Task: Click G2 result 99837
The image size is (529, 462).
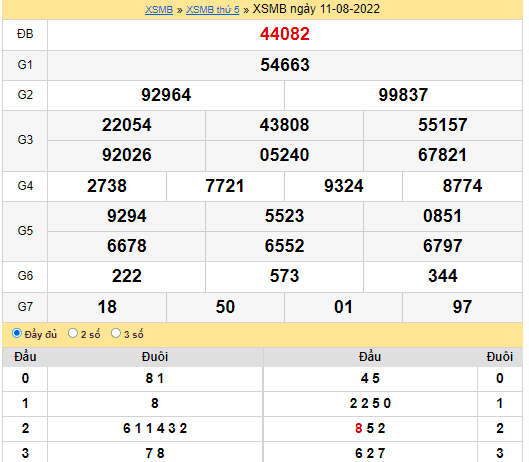Action: coord(403,95)
